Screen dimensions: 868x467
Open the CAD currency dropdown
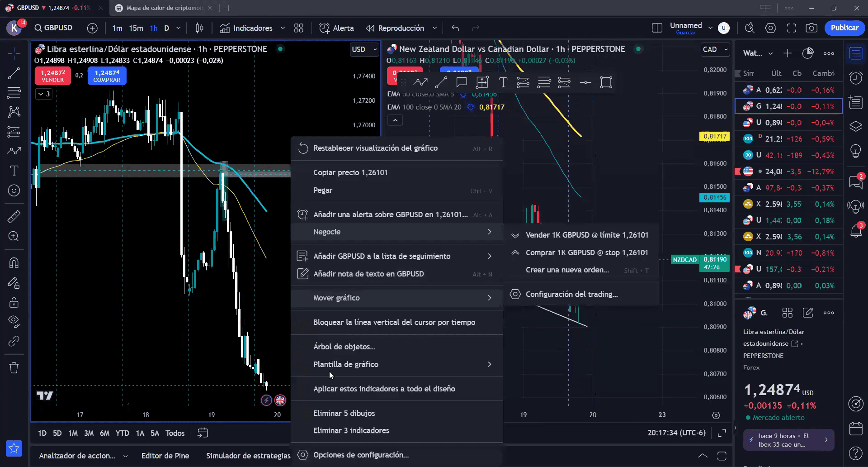[715, 49]
